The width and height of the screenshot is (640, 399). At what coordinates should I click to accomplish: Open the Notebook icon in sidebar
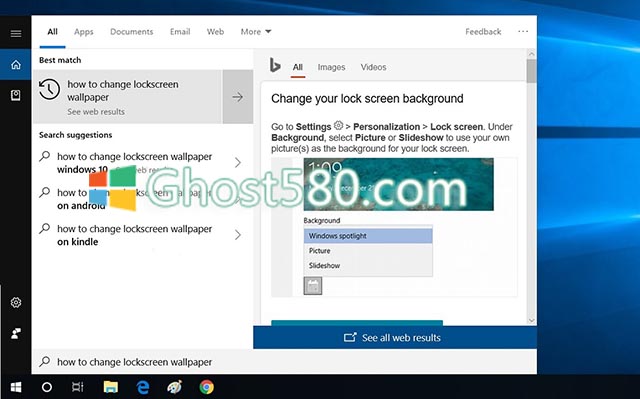click(x=16, y=95)
